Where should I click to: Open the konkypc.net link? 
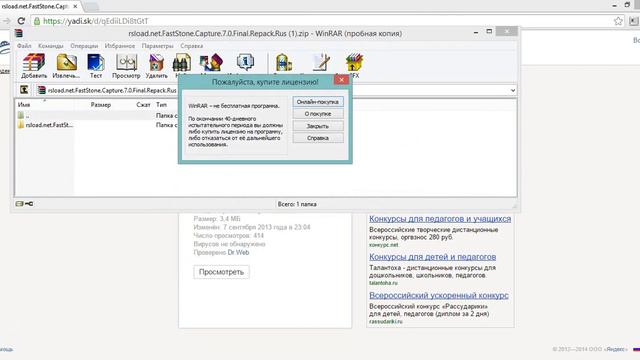[x=383, y=245]
